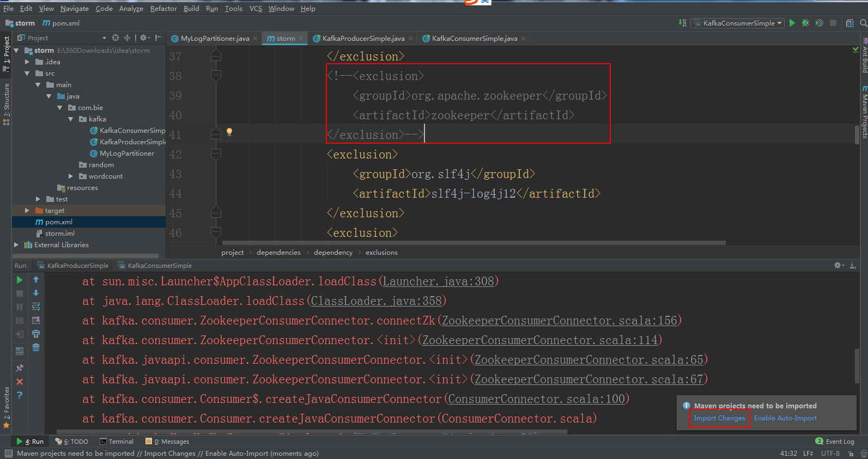Restore layout icon in Run panel
Image resolution: width=868 pixels, height=459 pixels.
[x=20, y=351]
